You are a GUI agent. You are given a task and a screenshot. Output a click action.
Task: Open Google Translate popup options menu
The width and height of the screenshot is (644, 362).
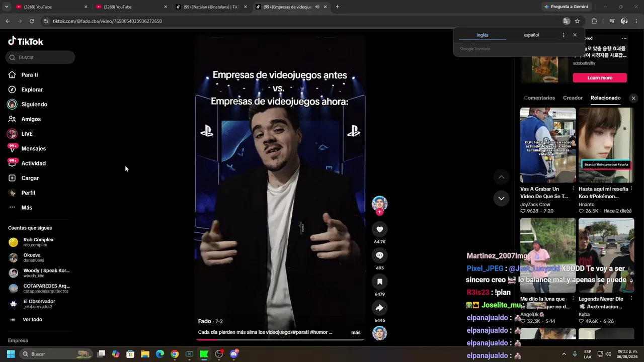tap(563, 35)
